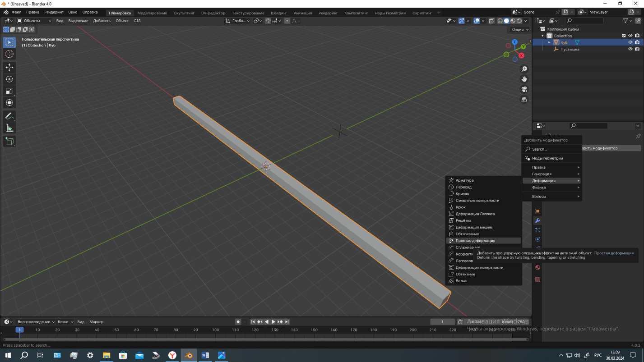Select the Measure tool
The height and width of the screenshot is (362, 644).
tap(9, 128)
